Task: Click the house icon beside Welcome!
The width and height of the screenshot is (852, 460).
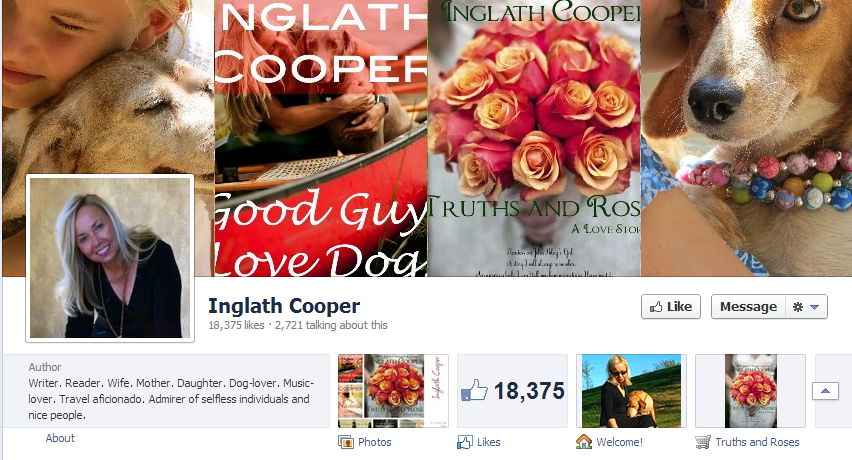Action: (x=584, y=442)
